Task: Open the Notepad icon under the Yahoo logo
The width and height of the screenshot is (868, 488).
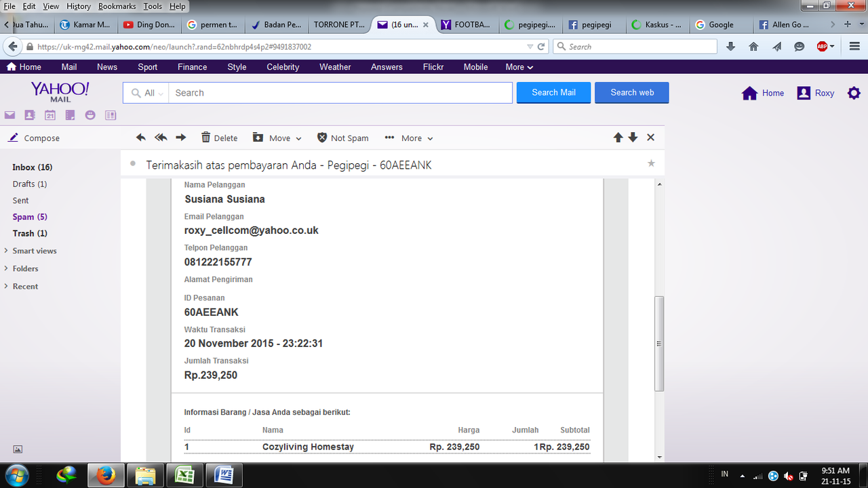Action: 70,115
